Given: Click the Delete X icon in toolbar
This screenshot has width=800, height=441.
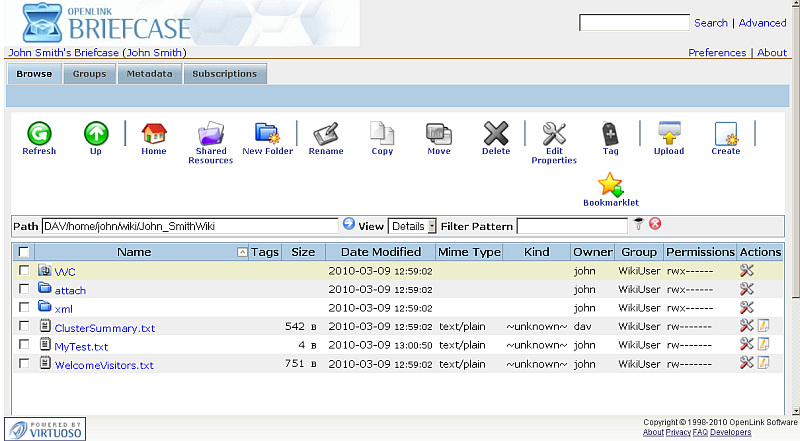Looking at the screenshot, I should pos(496,133).
